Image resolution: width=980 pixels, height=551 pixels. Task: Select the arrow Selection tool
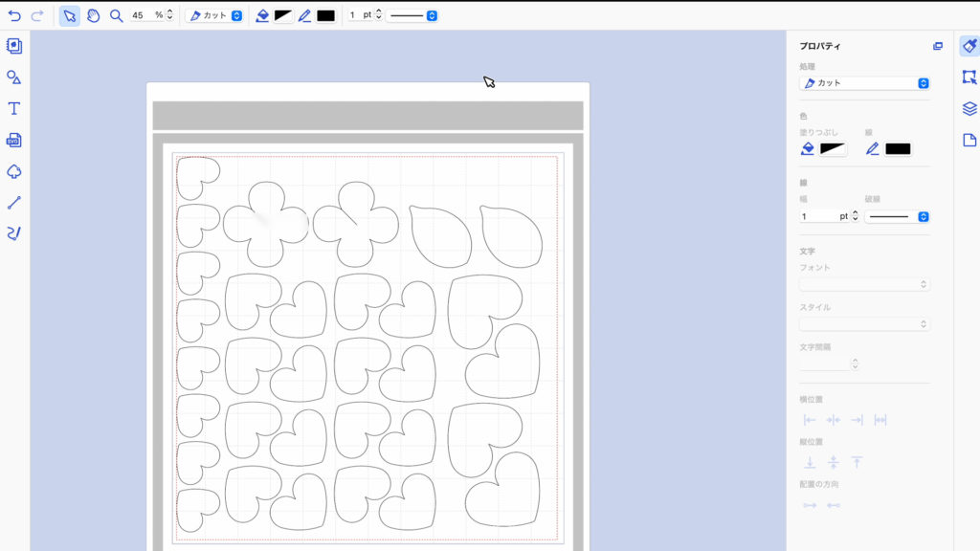point(69,15)
